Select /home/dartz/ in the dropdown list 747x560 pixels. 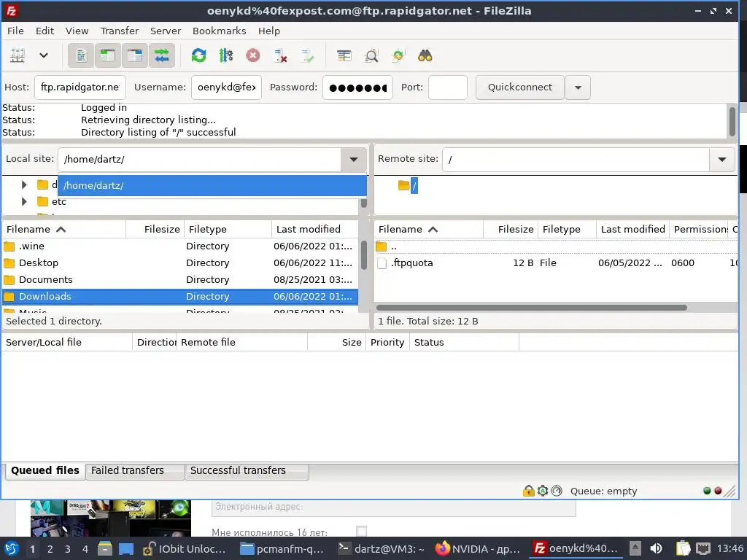212,186
